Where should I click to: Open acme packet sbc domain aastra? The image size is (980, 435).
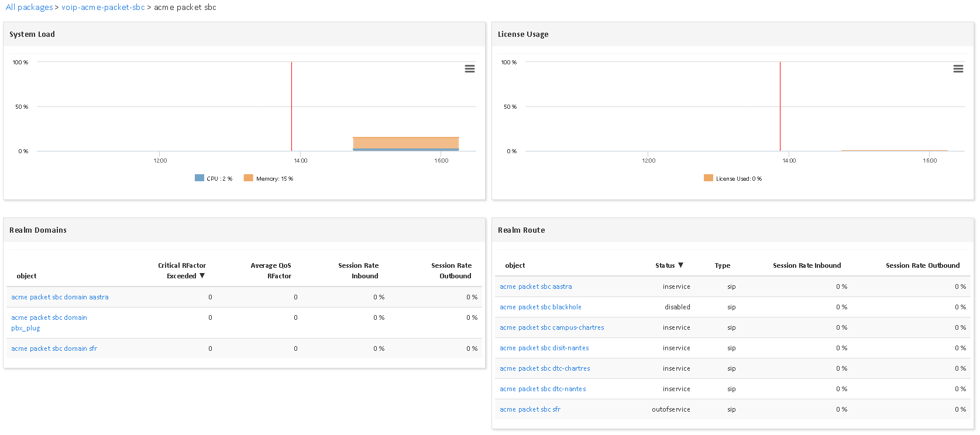[60, 297]
